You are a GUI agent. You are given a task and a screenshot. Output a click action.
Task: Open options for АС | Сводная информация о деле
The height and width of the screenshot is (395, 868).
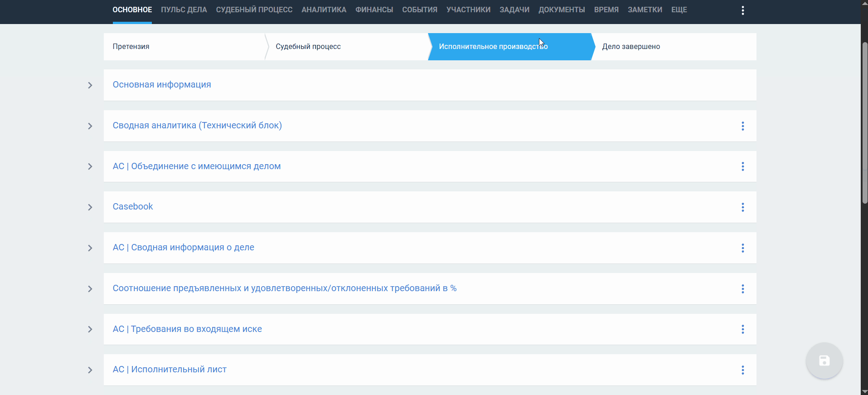(x=742, y=248)
